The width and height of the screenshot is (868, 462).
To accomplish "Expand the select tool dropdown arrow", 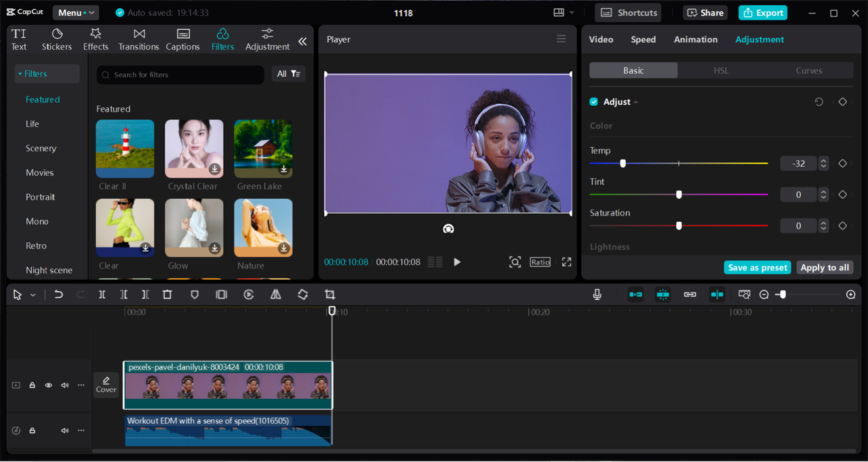I will 33,295.
